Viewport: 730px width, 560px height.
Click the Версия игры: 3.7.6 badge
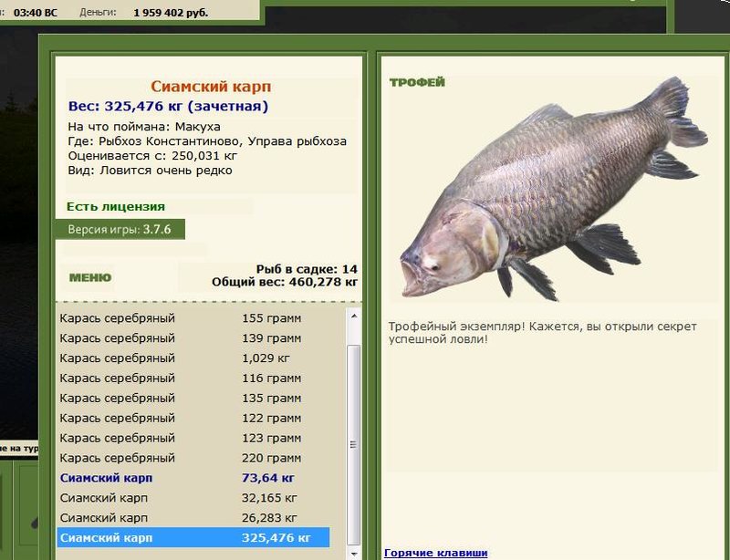point(120,230)
